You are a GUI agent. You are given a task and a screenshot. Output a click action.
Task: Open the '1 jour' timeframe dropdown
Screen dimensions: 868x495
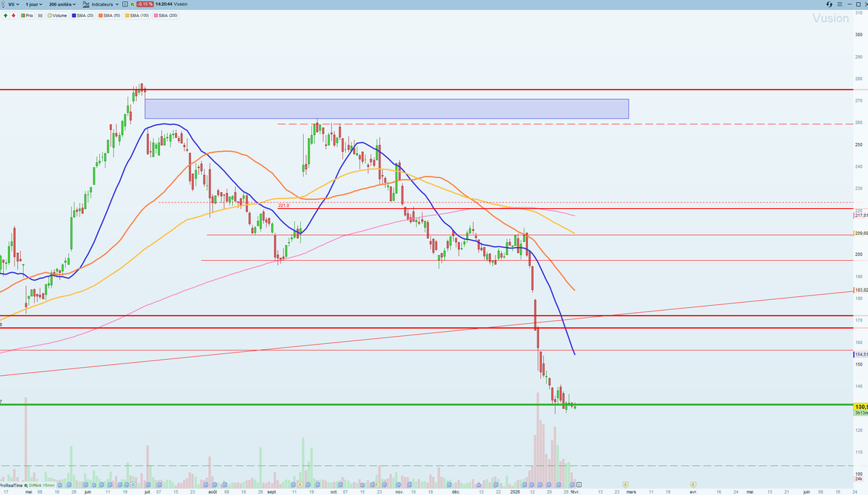pyautogui.click(x=34, y=4)
